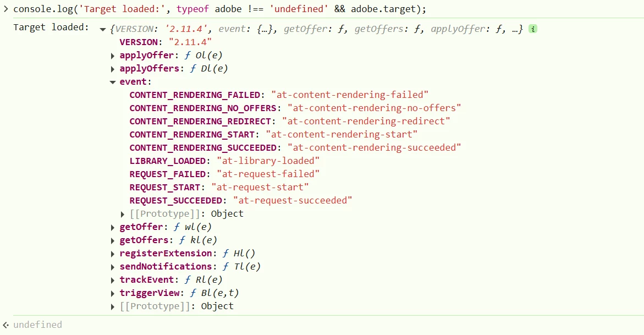Click the Dl(e) function reference
644x335 pixels.
(214, 68)
